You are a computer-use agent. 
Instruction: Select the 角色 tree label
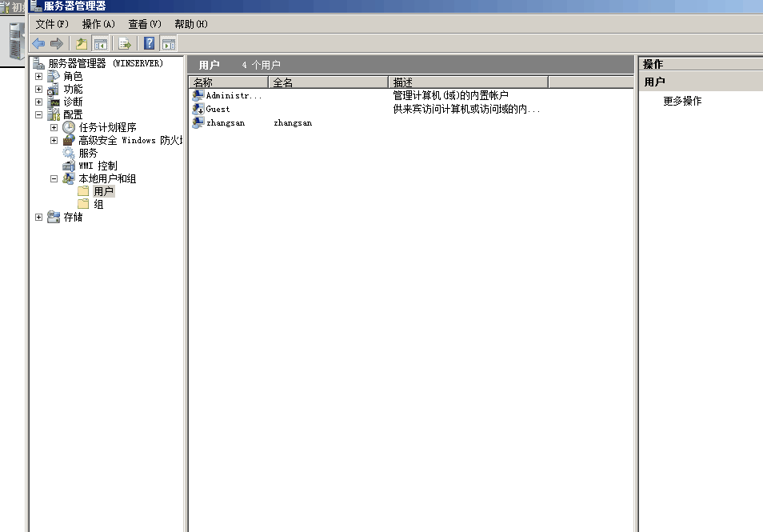[73, 76]
